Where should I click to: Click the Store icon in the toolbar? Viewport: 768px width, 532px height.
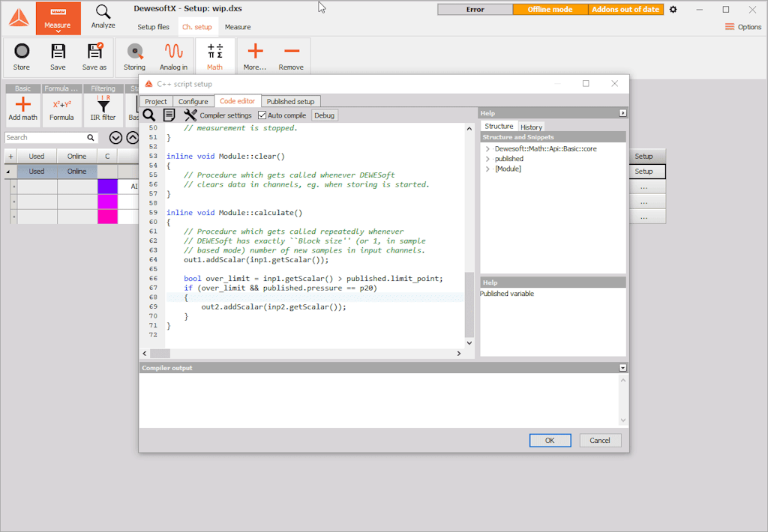[22, 52]
